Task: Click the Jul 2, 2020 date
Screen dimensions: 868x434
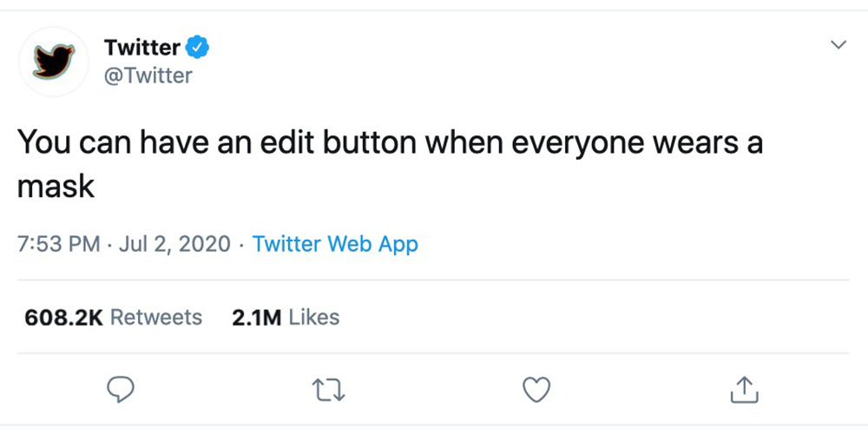Action: [178, 244]
